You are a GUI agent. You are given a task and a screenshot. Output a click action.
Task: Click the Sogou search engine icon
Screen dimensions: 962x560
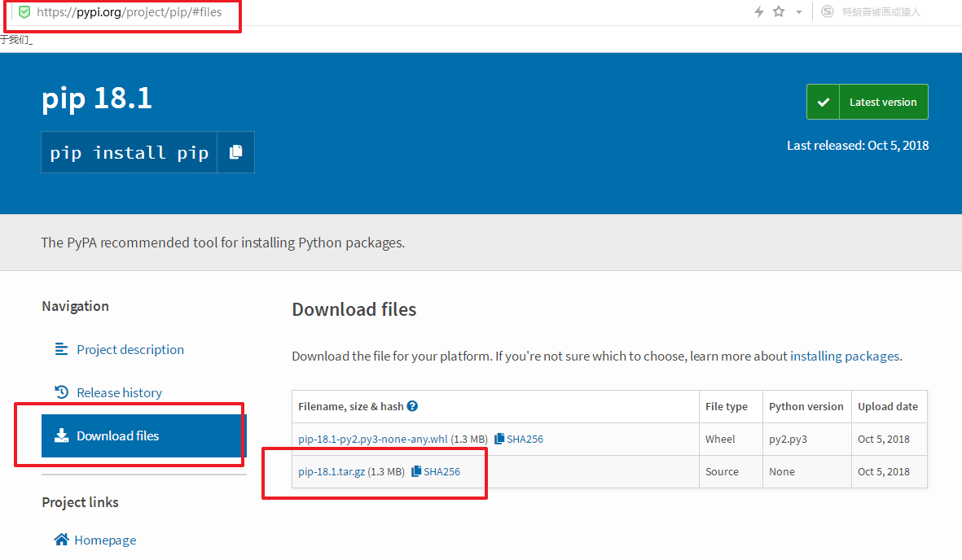point(827,11)
